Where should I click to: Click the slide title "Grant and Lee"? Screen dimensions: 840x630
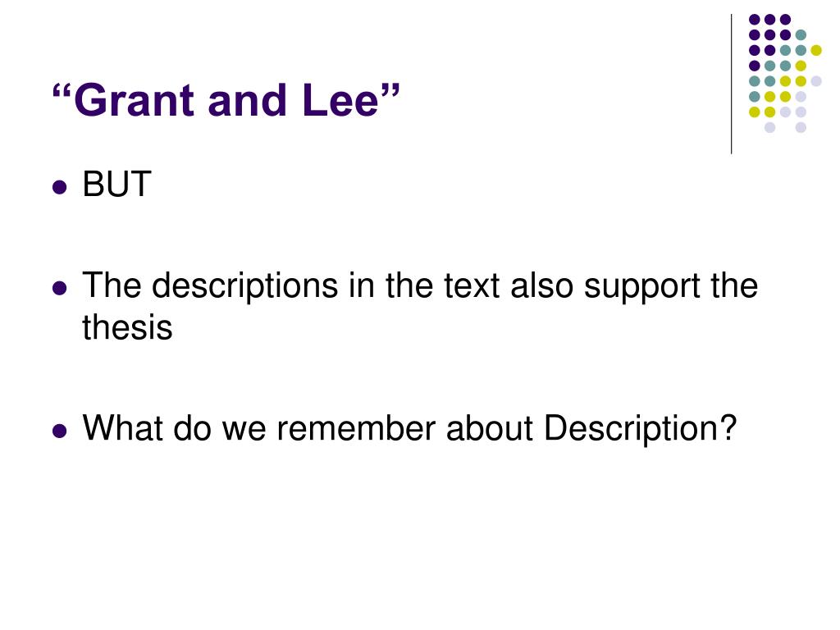click(226, 100)
